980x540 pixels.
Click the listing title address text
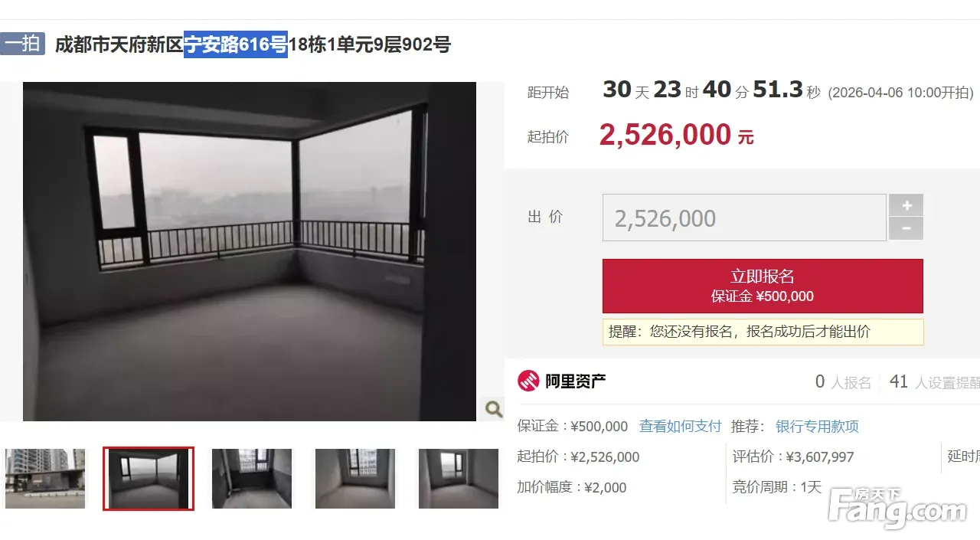click(x=253, y=44)
